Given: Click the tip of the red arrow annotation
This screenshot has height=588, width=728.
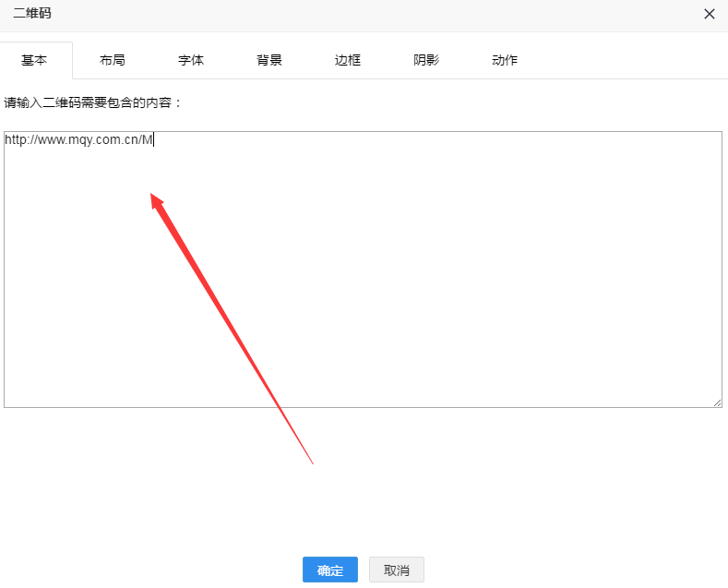Looking at the screenshot, I should 153,196.
